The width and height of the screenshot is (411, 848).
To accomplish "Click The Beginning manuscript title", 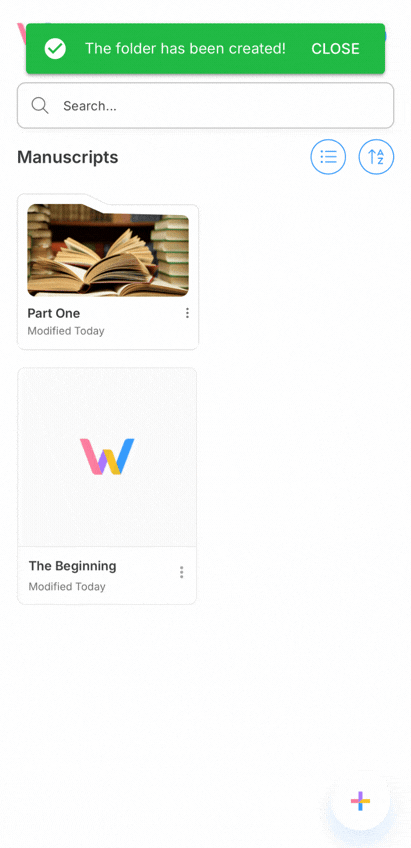I will click(x=72, y=566).
